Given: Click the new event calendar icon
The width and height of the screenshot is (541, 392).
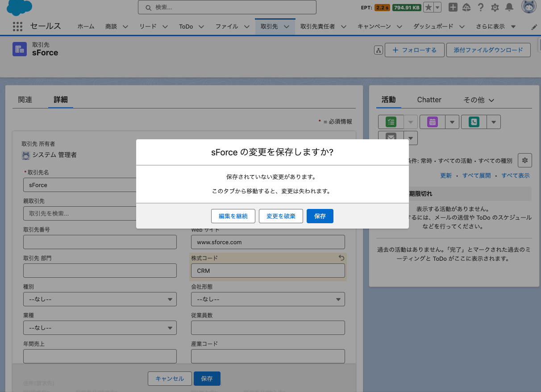Looking at the screenshot, I should [432, 122].
